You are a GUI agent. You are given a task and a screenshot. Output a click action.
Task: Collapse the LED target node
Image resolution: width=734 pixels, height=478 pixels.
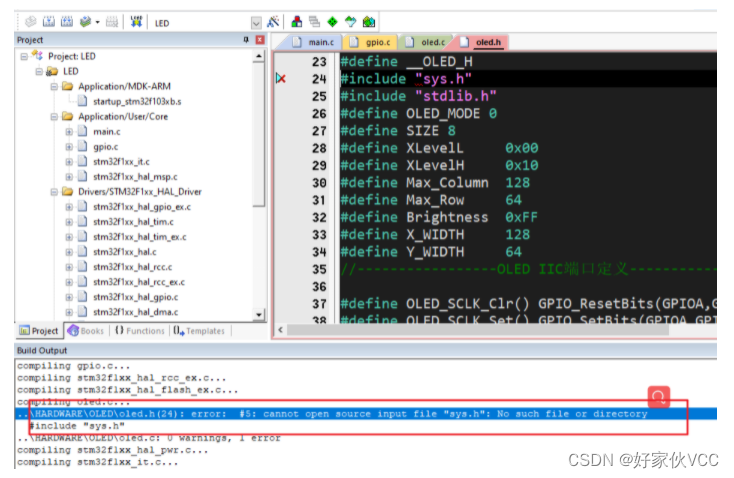point(39,72)
